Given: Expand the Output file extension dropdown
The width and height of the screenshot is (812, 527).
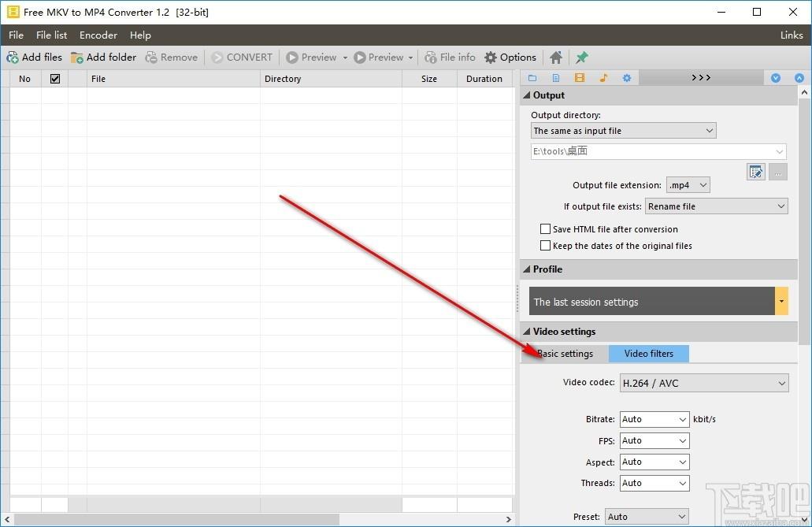Looking at the screenshot, I should pyautogui.click(x=688, y=185).
